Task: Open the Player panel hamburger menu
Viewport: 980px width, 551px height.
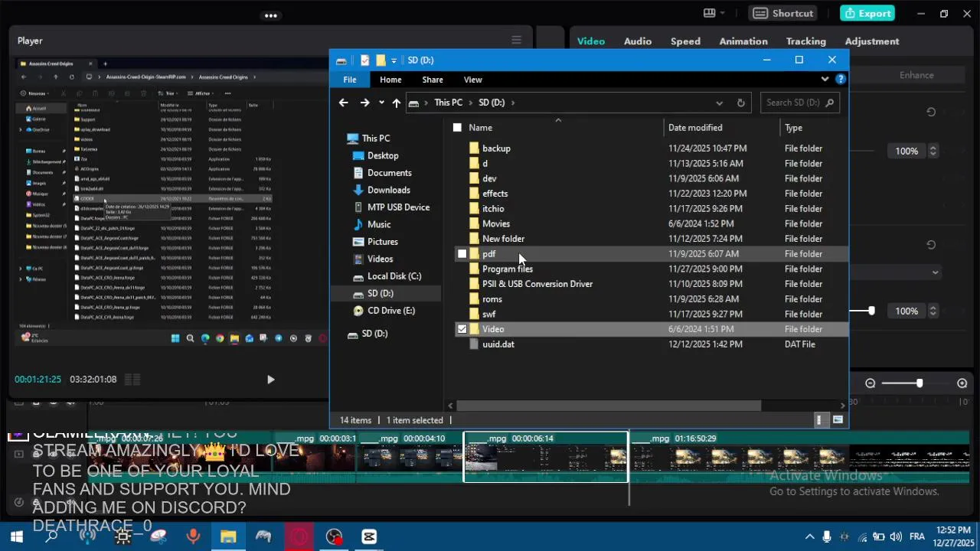Action: 516,41
